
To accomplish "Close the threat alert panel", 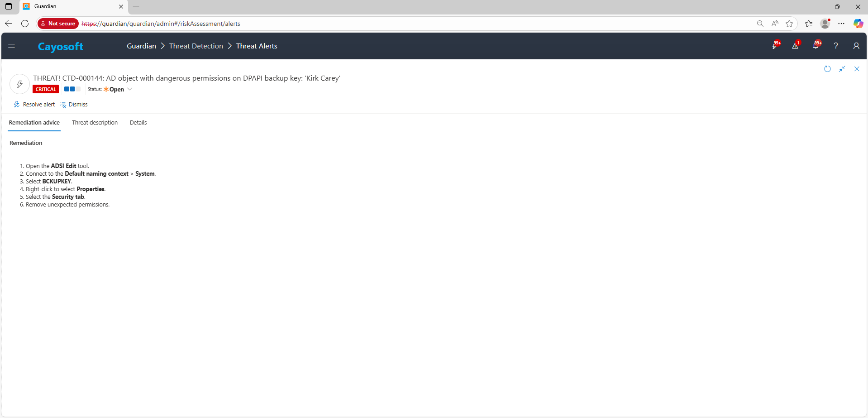I will (857, 69).
